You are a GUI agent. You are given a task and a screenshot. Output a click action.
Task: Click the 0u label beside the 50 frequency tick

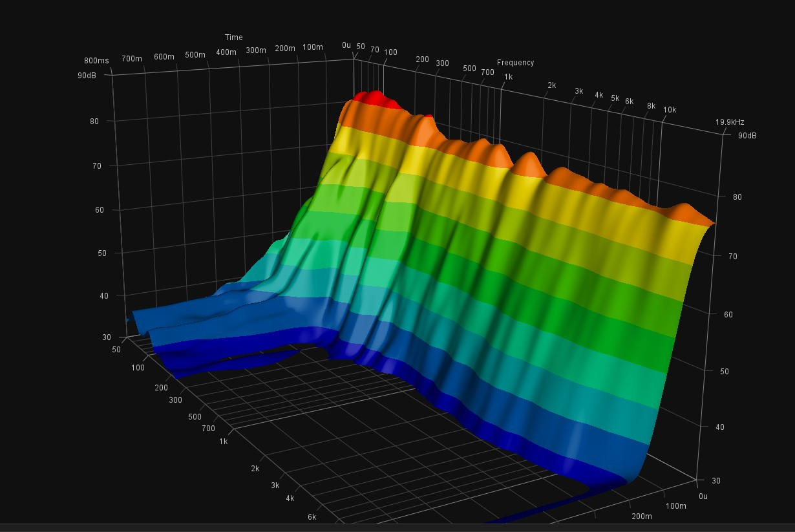pos(346,45)
